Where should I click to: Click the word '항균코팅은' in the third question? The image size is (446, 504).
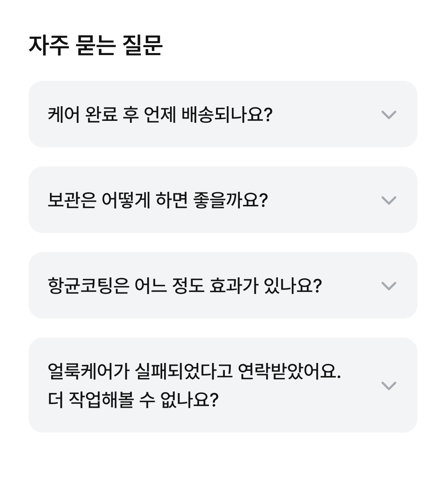point(88,286)
